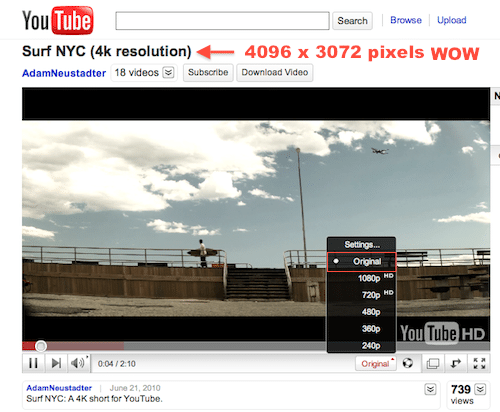The width and height of the screenshot is (500, 412).
Task: Toggle the expand player size icon
Action: pyautogui.click(x=456, y=363)
